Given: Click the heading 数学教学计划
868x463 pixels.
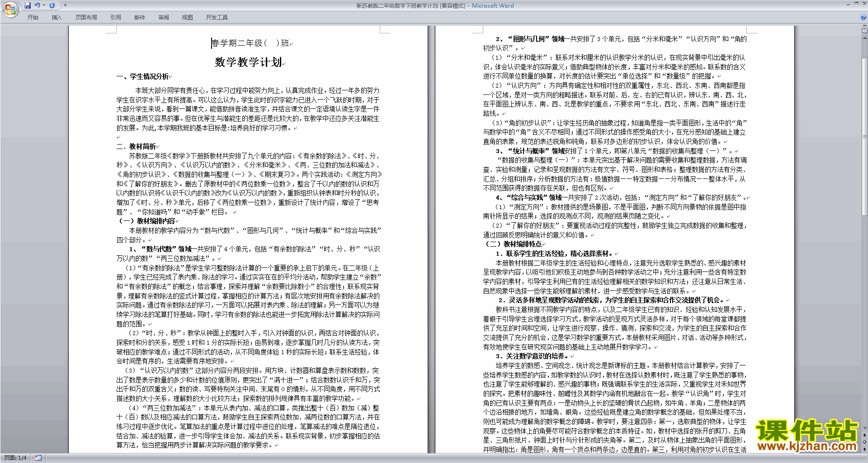Looking at the screenshot, I should (x=248, y=62).
